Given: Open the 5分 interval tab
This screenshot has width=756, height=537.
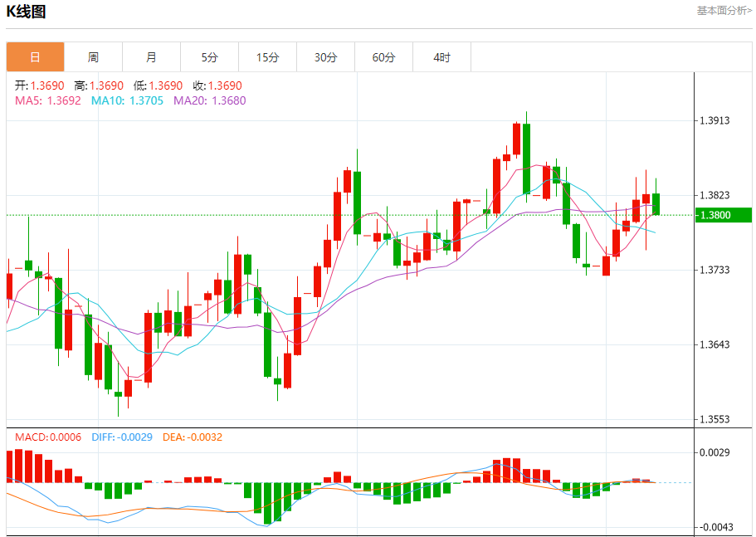Looking at the screenshot, I should [210, 57].
